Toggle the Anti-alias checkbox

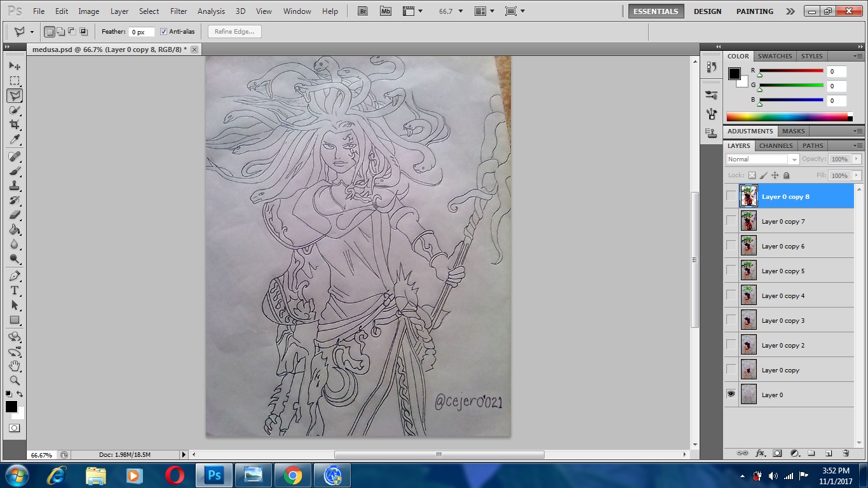(x=164, y=32)
